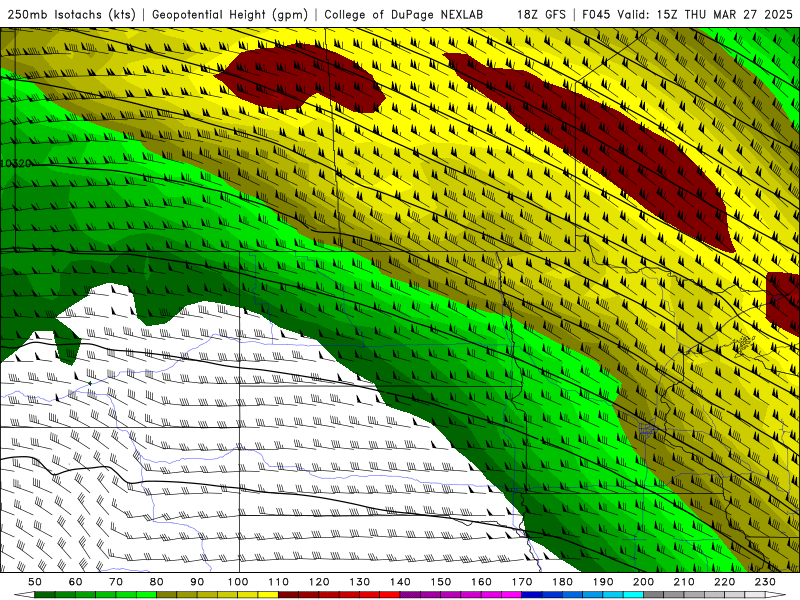Click the 180 knot color bar label
The width and height of the screenshot is (800, 600).
pos(562,582)
